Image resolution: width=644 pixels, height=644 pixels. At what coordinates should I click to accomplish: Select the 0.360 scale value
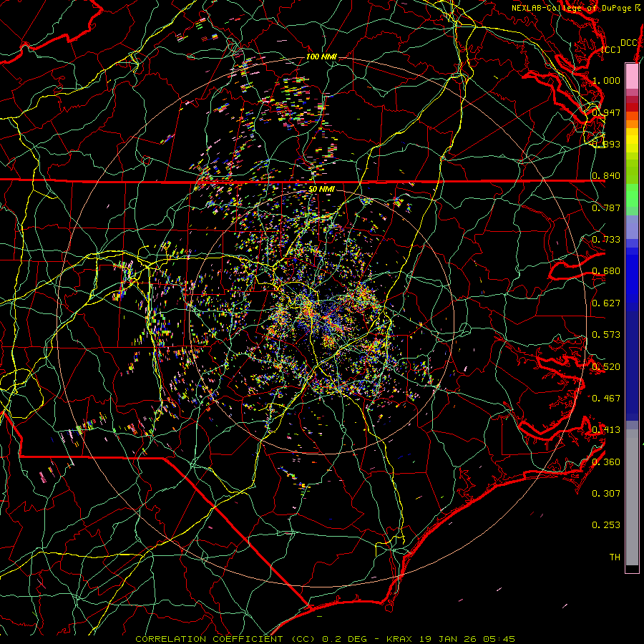606,462
